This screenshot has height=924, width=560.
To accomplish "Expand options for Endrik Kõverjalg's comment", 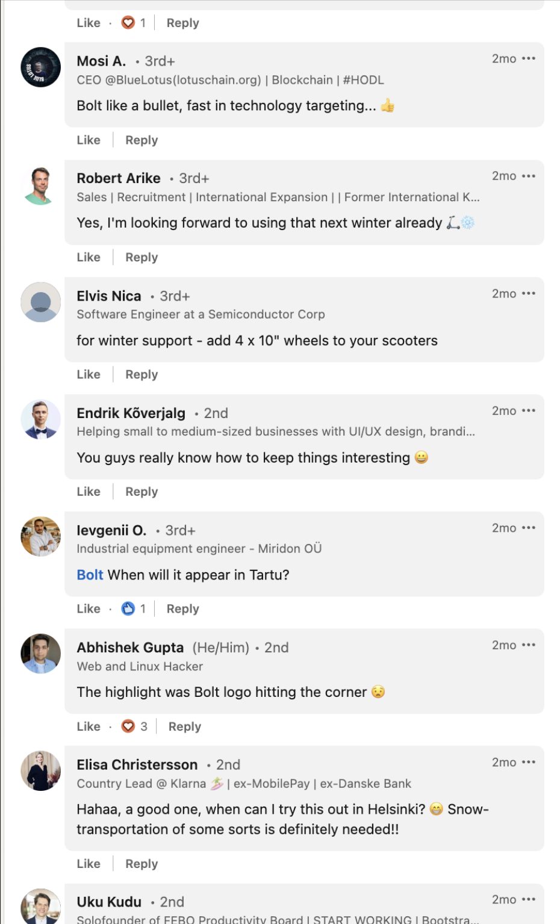I will click(529, 410).
